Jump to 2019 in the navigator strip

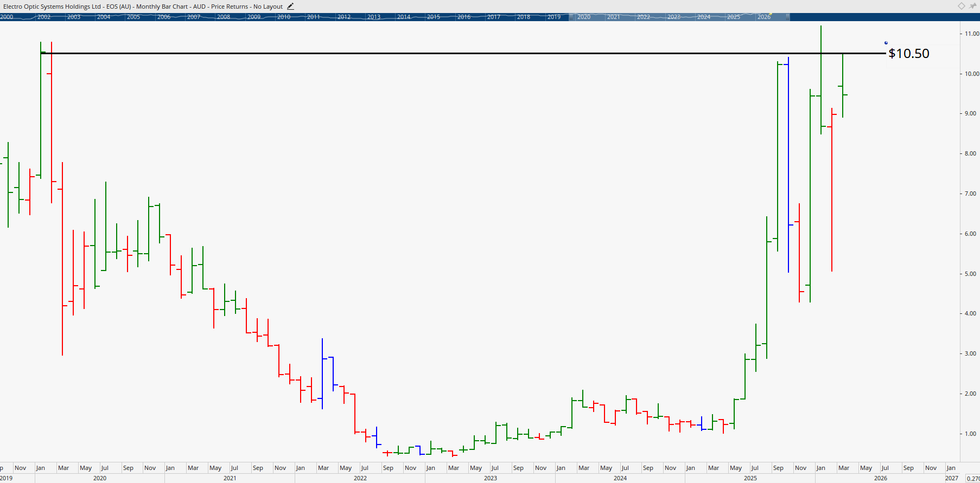coord(554,17)
